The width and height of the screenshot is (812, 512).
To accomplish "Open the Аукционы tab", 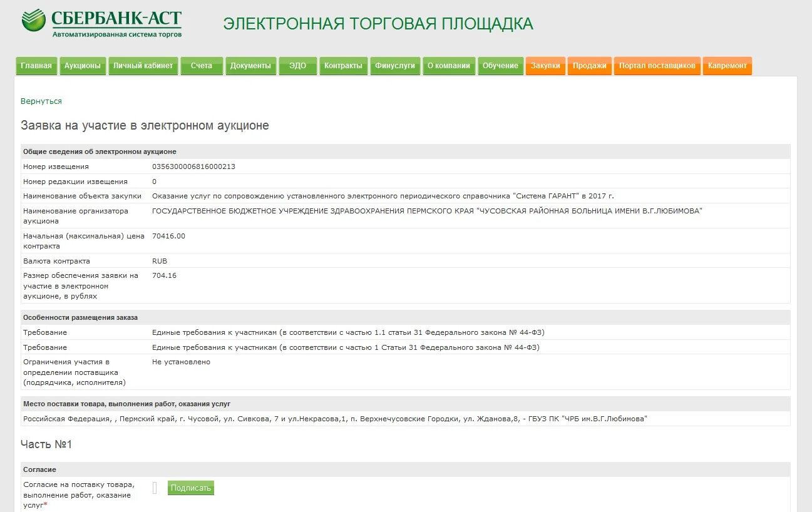I will 83,66.
